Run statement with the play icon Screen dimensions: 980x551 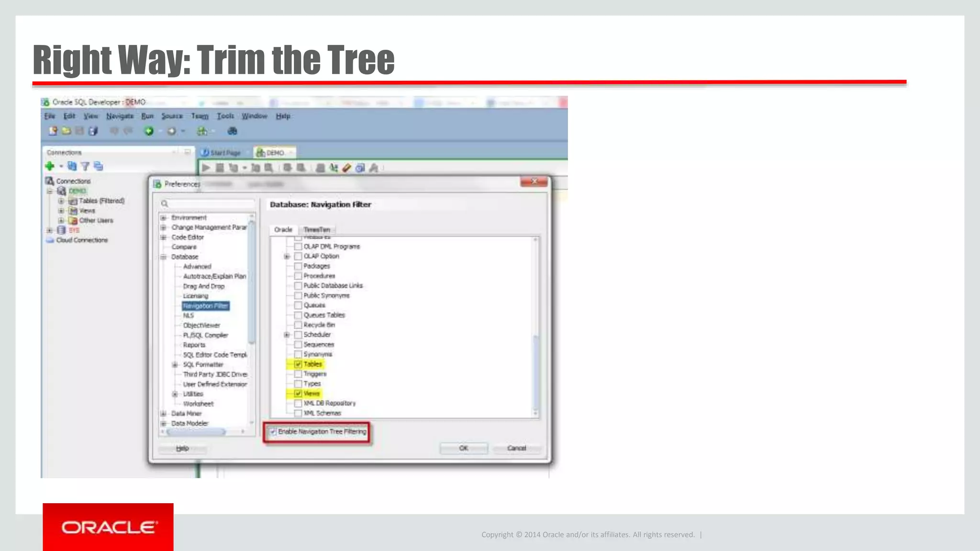tap(206, 168)
